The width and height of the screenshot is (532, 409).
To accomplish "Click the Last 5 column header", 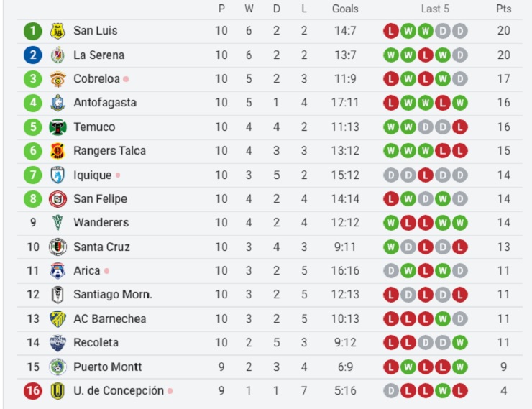I will pos(435,9).
